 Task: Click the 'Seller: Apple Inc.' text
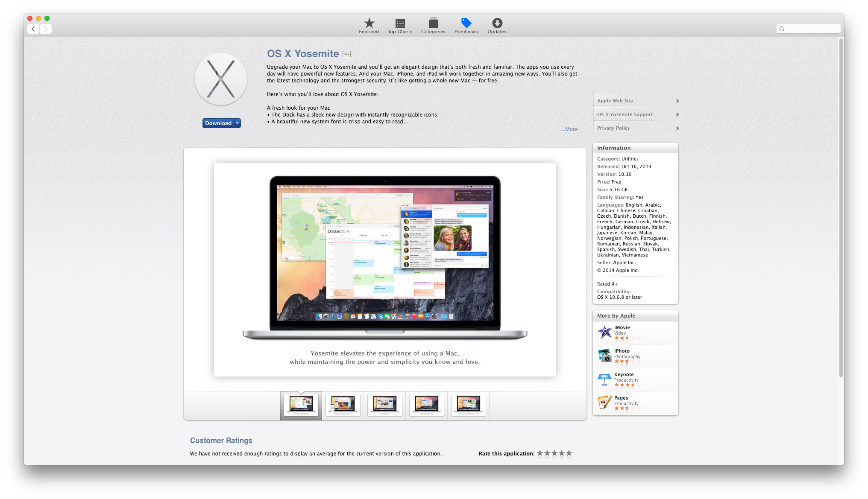click(x=616, y=263)
